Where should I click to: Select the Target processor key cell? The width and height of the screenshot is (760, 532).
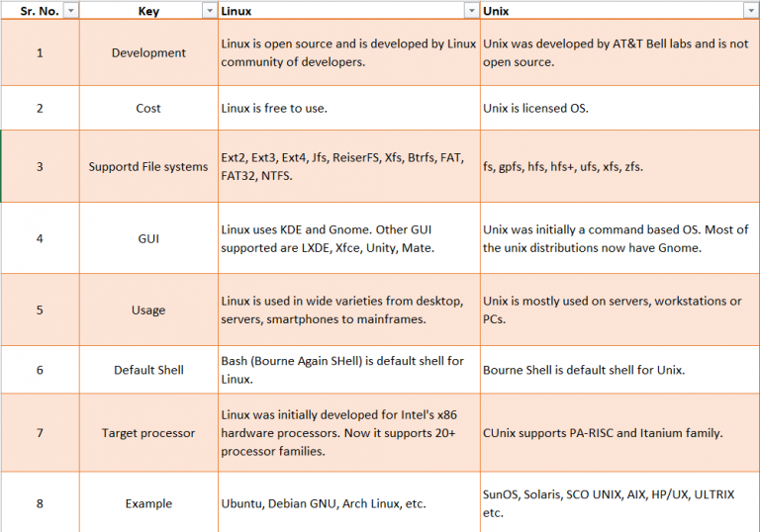[x=148, y=433]
